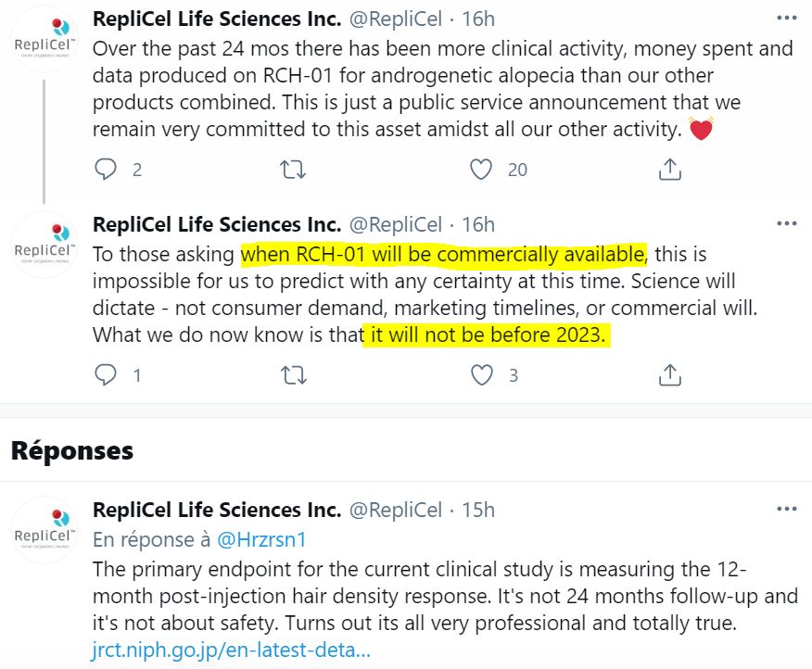The image size is (812, 669).
Task: Open the jrct.niph.go.jp link
Action: (232, 650)
